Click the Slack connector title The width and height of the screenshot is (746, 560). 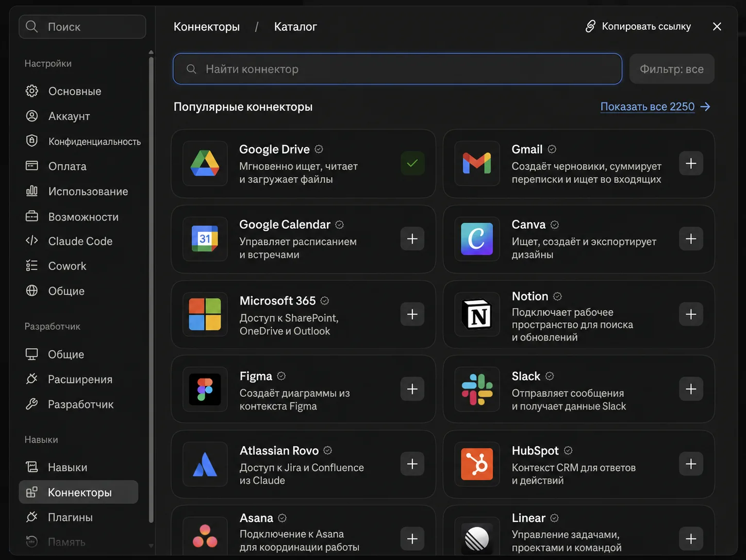pyautogui.click(x=526, y=376)
